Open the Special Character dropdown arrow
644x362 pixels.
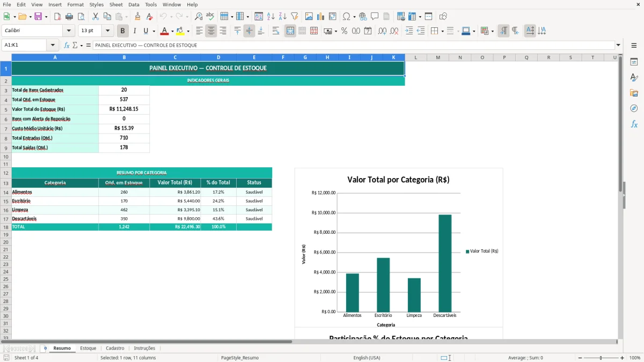(354, 17)
